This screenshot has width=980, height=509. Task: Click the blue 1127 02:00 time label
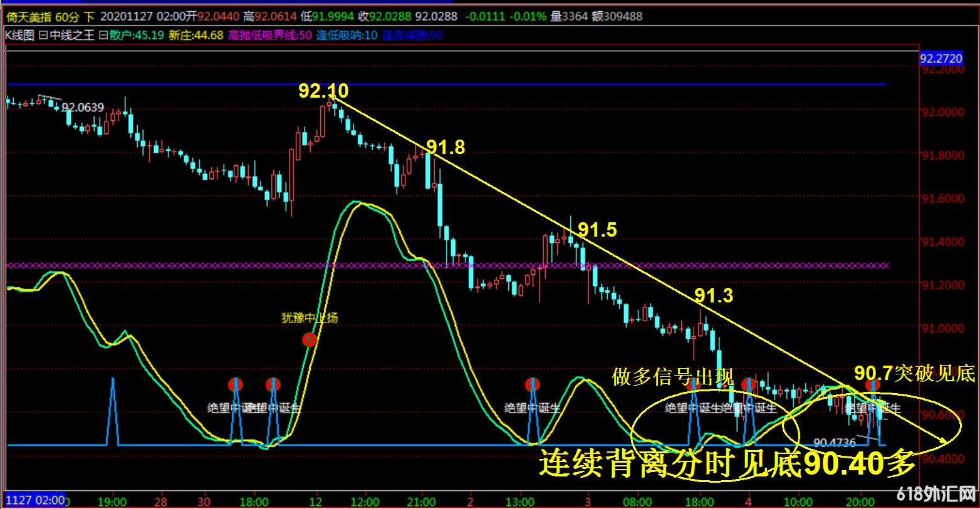tap(35, 500)
